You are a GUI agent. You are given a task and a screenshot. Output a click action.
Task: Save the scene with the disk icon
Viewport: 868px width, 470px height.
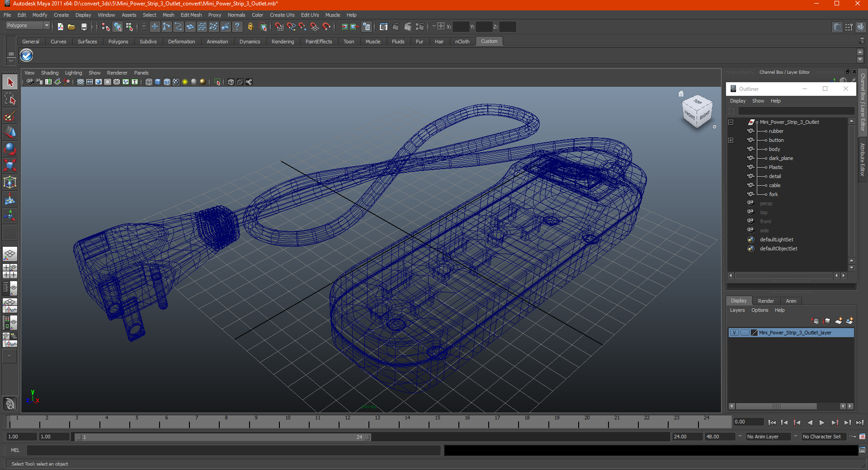[x=84, y=27]
